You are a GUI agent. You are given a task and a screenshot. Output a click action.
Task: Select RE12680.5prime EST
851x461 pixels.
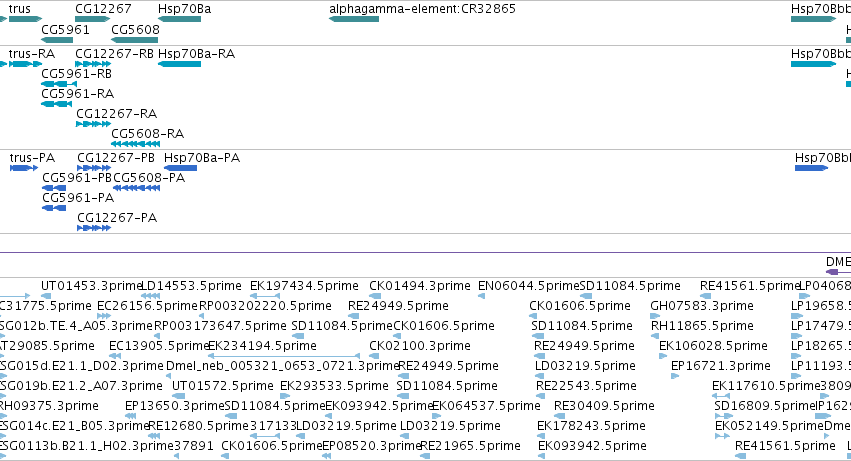tap(154, 436)
